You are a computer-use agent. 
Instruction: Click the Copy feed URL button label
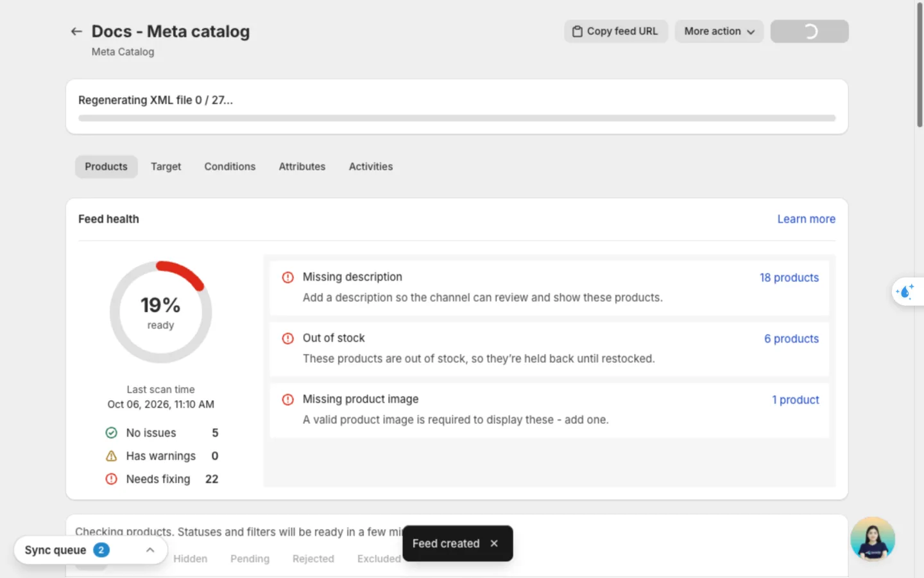[622, 31]
